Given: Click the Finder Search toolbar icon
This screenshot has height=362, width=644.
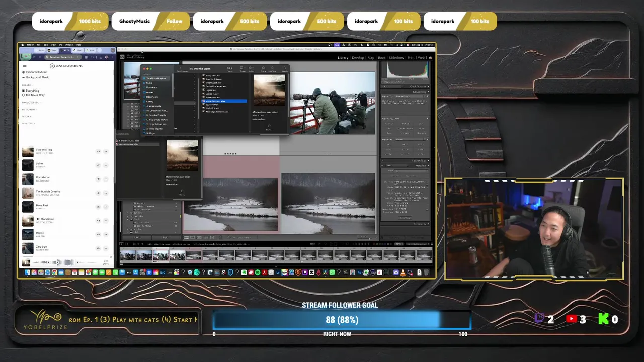Looking at the screenshot, I should [284, 69].
